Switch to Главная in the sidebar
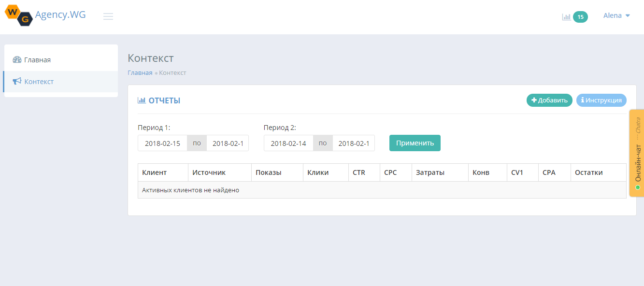Screen dimensions: 644x286 coord(39,59)
